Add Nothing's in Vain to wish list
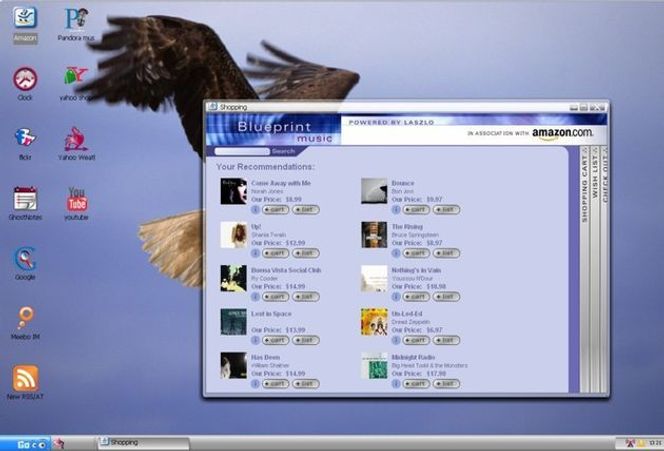Screen dimensions: 664x451 point(446,297)
